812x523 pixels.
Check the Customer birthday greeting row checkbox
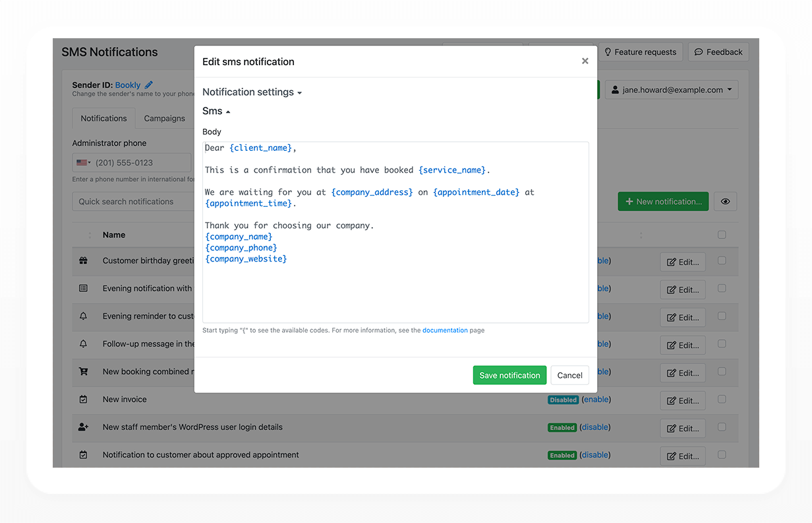(x=722, y=261)
